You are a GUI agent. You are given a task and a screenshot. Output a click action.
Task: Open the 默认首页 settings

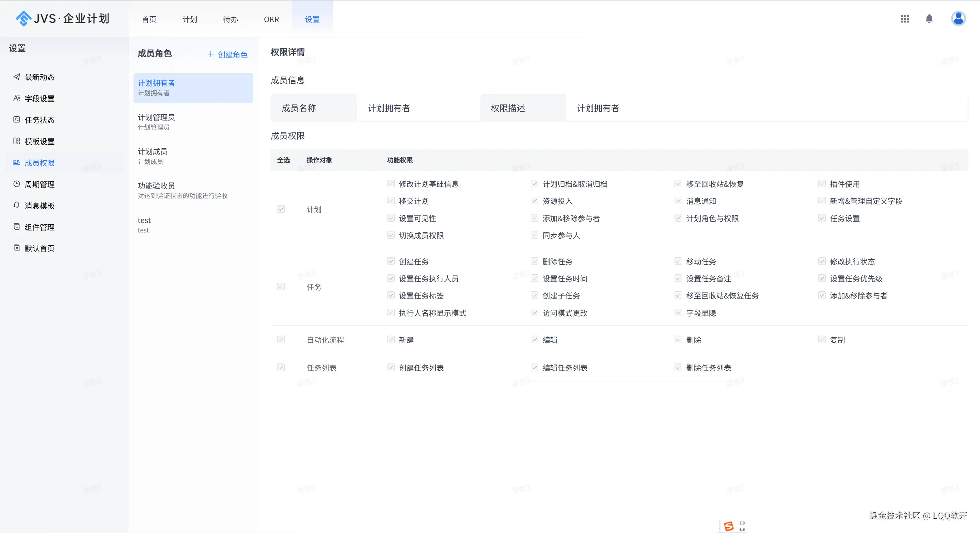pyautogui.click(x=40, y=248)
